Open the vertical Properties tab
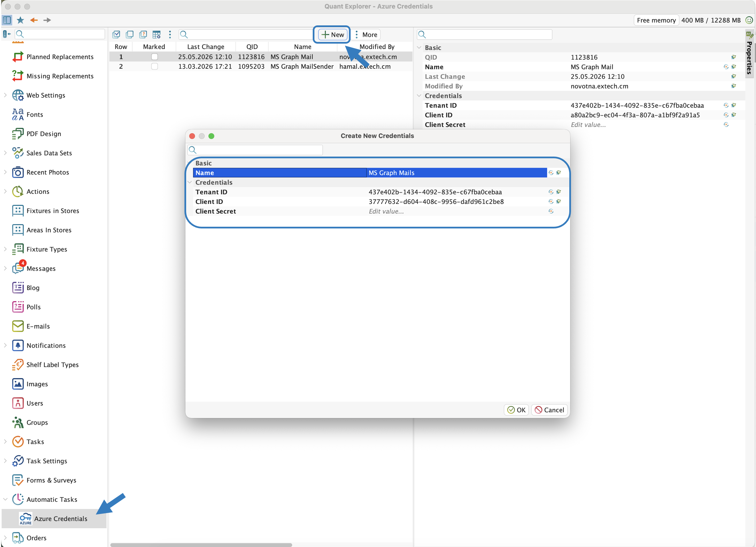The image size is (756, 547). pyautogui.click(x=749, y=53)
